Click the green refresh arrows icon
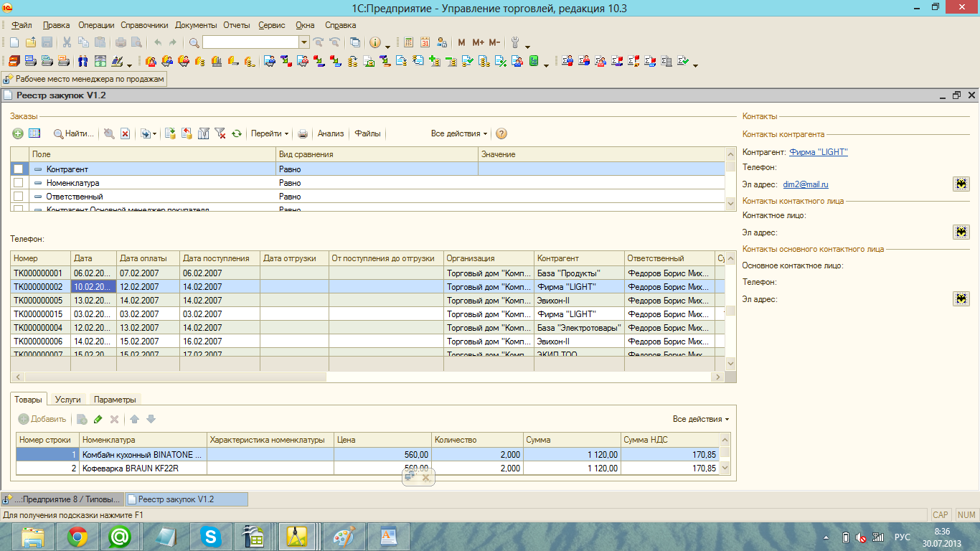 click(237, 133)
